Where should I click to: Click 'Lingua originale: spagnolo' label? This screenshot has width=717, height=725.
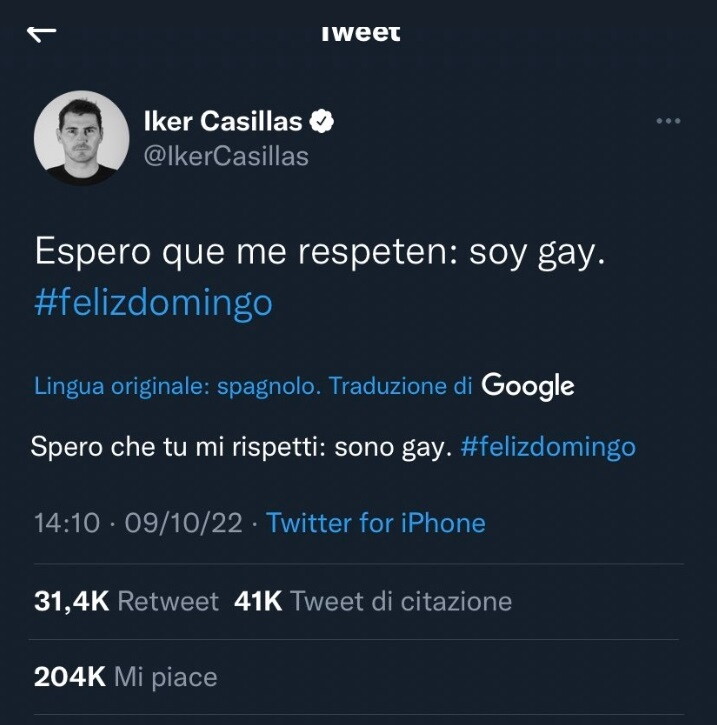pyautogui.click(x=177, y=386)
